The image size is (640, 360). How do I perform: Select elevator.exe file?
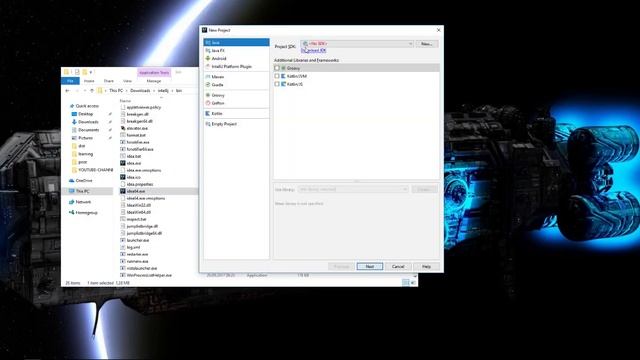pos(137,128)
